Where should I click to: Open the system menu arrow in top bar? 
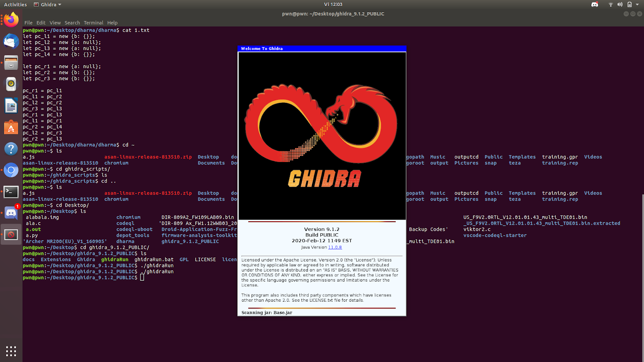[637, 4]
